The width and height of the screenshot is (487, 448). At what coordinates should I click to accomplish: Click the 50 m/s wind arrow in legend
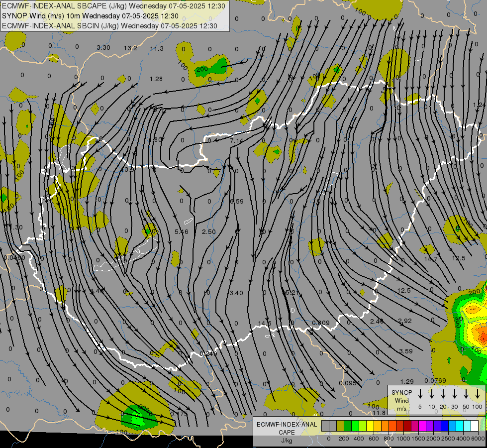pyautogui.click(x=466, y=394)
